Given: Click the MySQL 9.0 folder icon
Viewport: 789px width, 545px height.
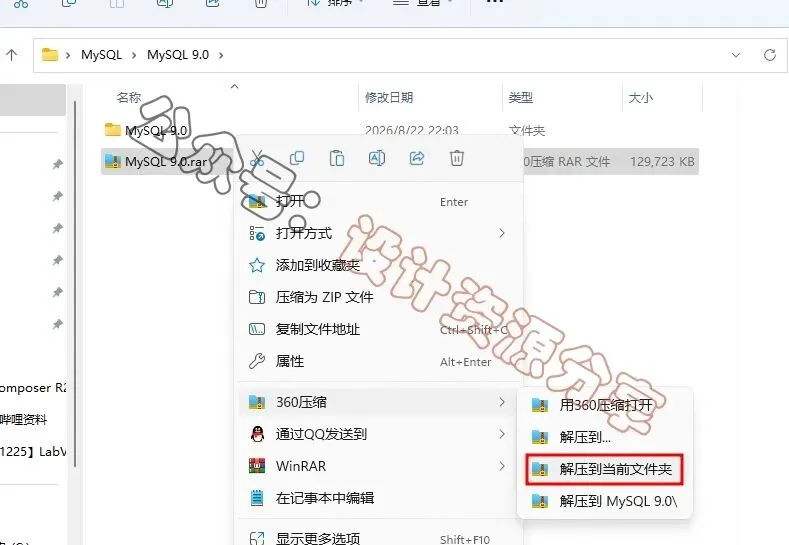Looking at the screenshot, I should [112, 130].
